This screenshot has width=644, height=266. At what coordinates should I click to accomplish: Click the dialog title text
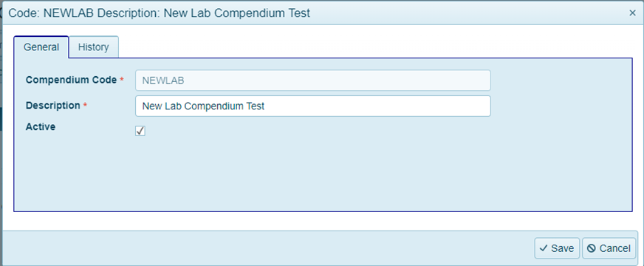pos(160,13)
